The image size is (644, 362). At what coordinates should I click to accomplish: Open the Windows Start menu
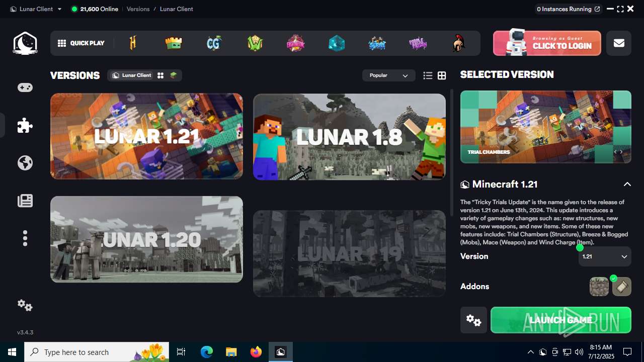click(12, 352)
